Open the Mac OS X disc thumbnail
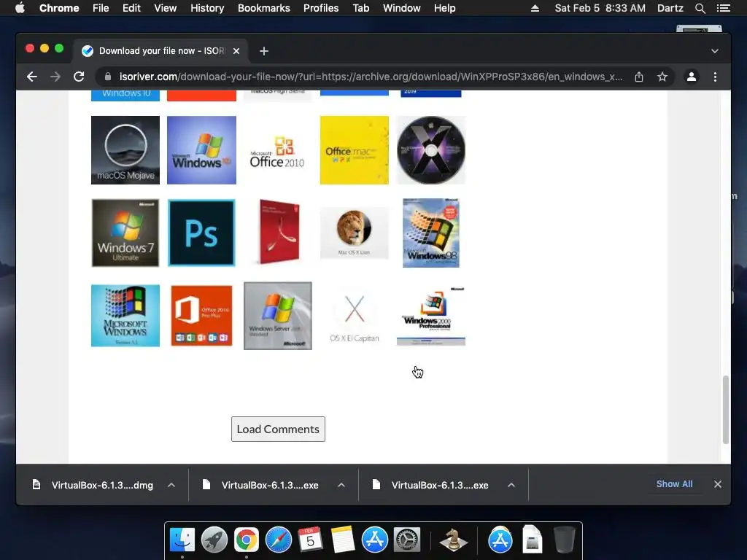The image size is (747, 560). point(431,150)
